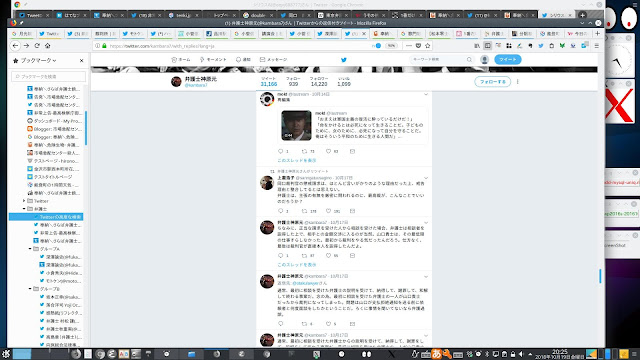The image size is (640, 360).
Task: Open Firefox library icon in toolbar
Action: click(477, 46)
